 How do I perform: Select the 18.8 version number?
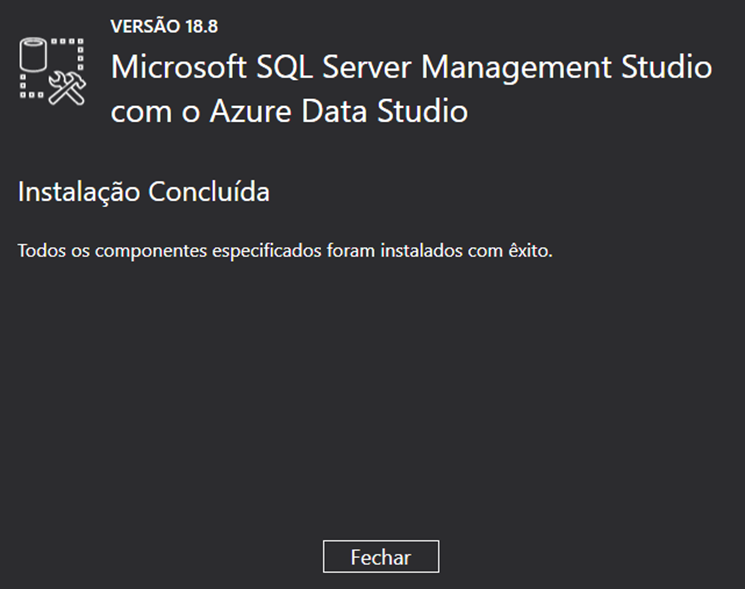pos(201,27)
